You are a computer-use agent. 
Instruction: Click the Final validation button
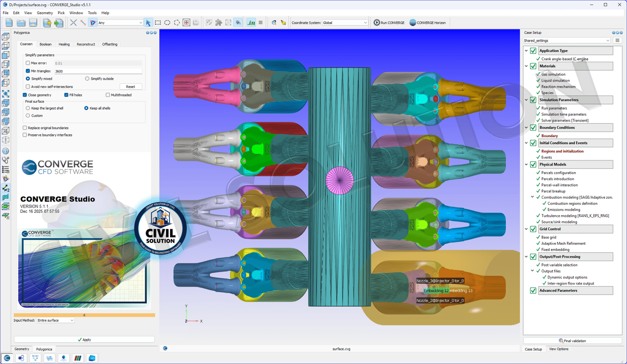tap(572, 341)
